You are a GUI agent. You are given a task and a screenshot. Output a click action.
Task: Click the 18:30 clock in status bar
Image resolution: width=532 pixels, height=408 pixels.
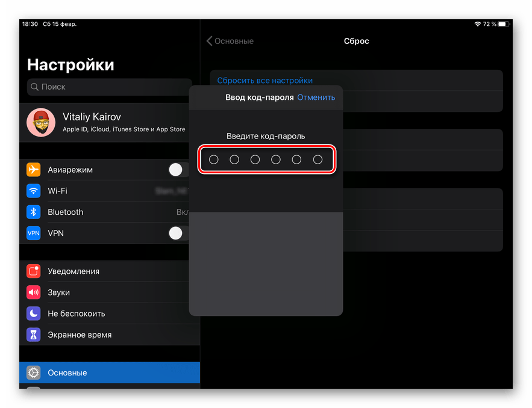click(30, 24)
